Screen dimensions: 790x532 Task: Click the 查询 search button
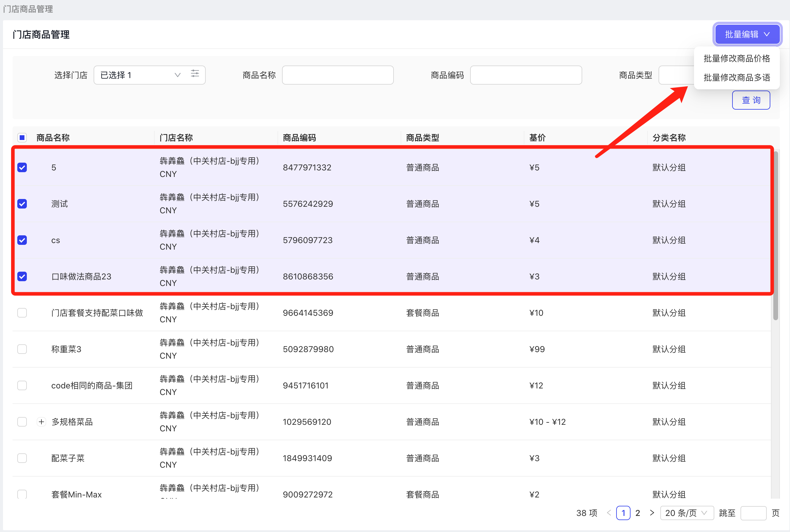pos(751,100)
